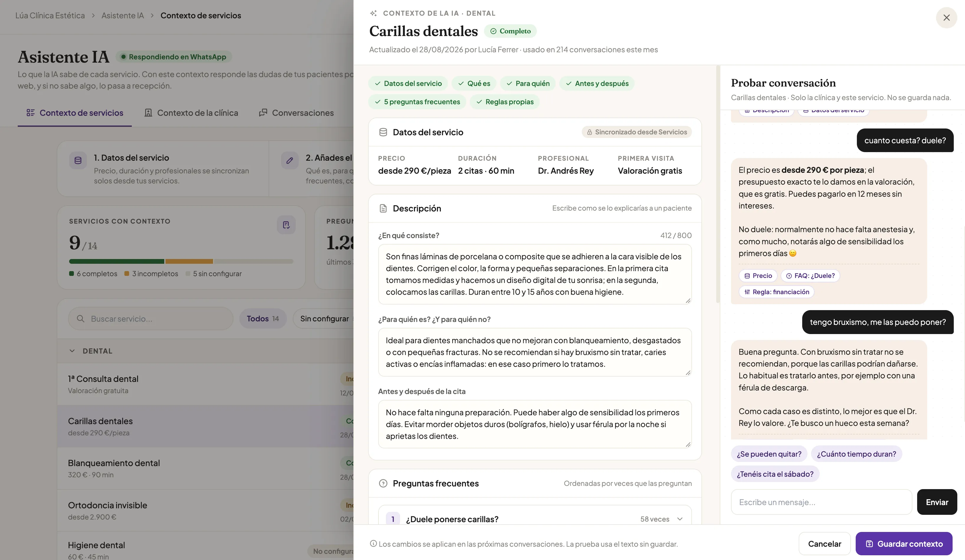
Task: Click into the ¿En qué consiste? text area
Action: point(535,274)
